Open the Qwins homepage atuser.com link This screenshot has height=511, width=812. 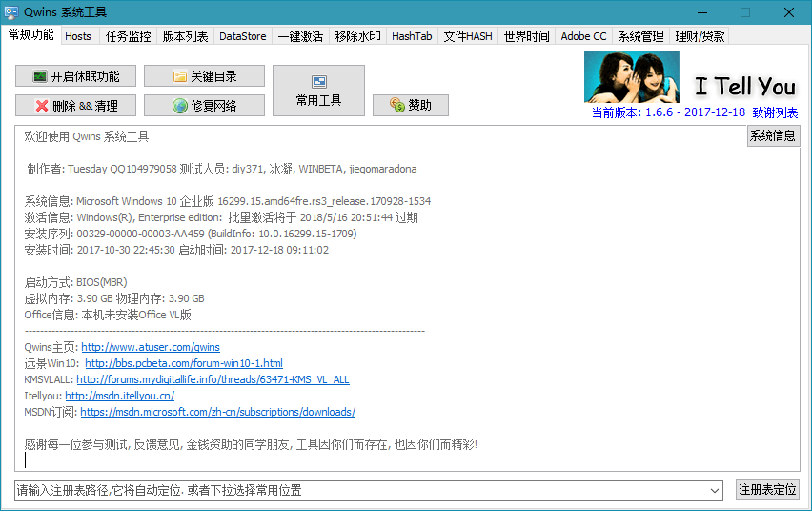pos(150,347)
